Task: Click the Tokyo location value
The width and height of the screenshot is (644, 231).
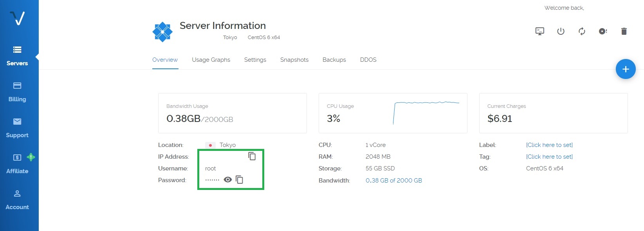Action: [227, 145]
